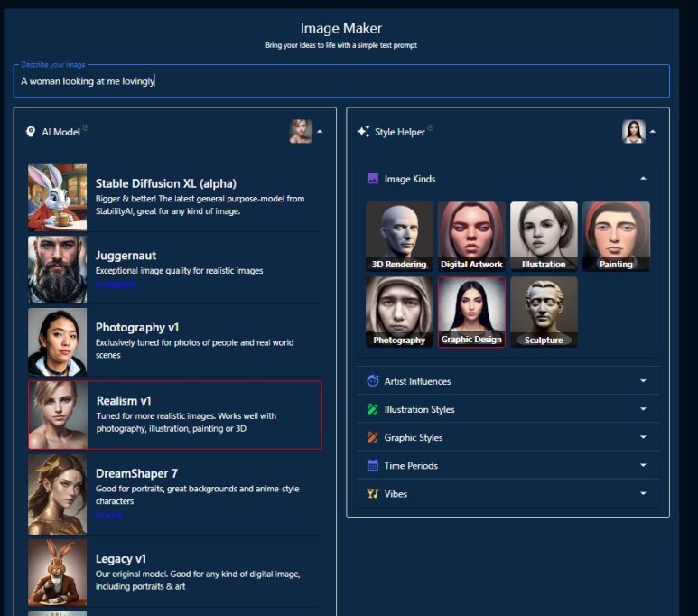The image size is (698, 616).
Task: Click the selected model preview thumbnail
Action: [301, 131]
